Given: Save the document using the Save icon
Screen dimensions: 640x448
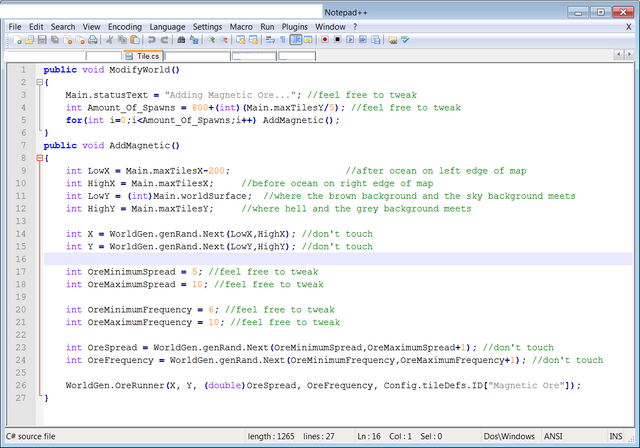Looking at the screenshot, I should [x=42, y=40].
